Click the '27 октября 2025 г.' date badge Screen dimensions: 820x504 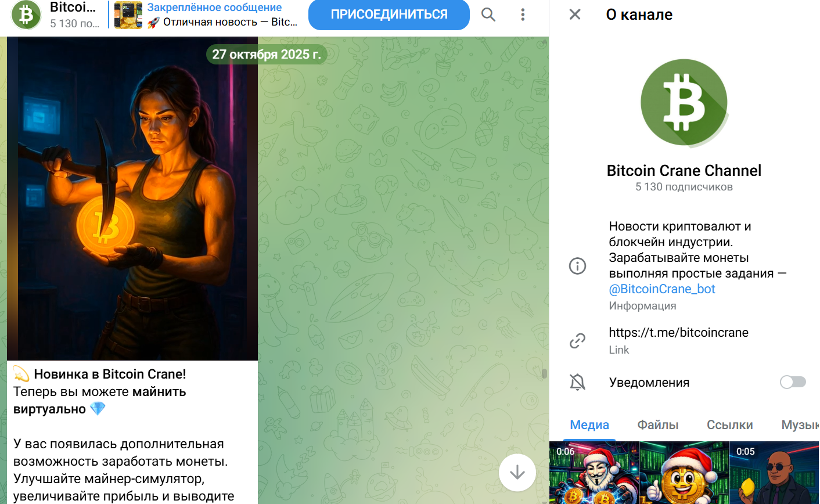click(267, 55)
